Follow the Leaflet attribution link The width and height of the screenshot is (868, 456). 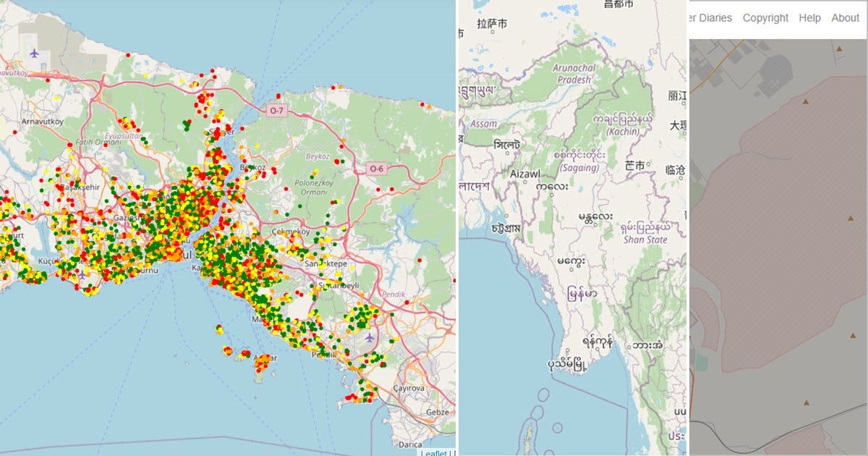tap(434, 452)
